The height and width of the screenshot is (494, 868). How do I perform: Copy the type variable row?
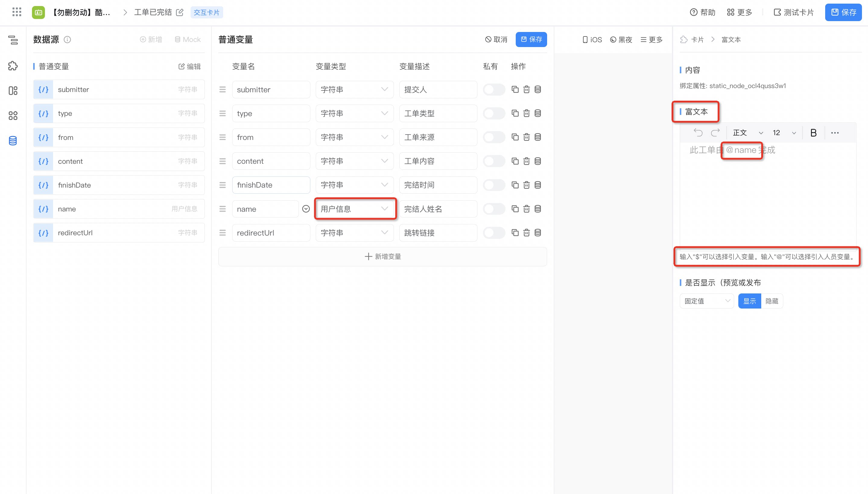point(515,113)
